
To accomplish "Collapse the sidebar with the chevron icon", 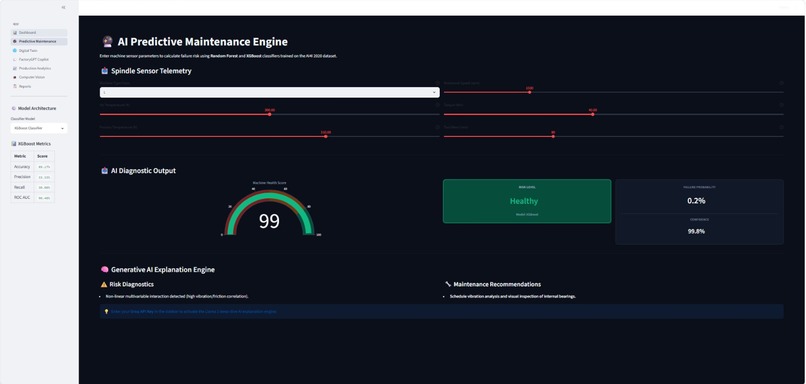I will (63, 8).
